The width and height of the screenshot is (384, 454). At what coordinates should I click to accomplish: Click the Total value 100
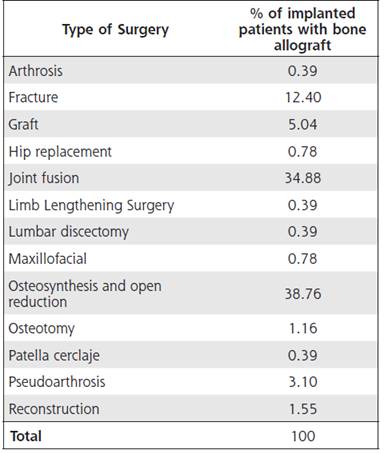303,436
